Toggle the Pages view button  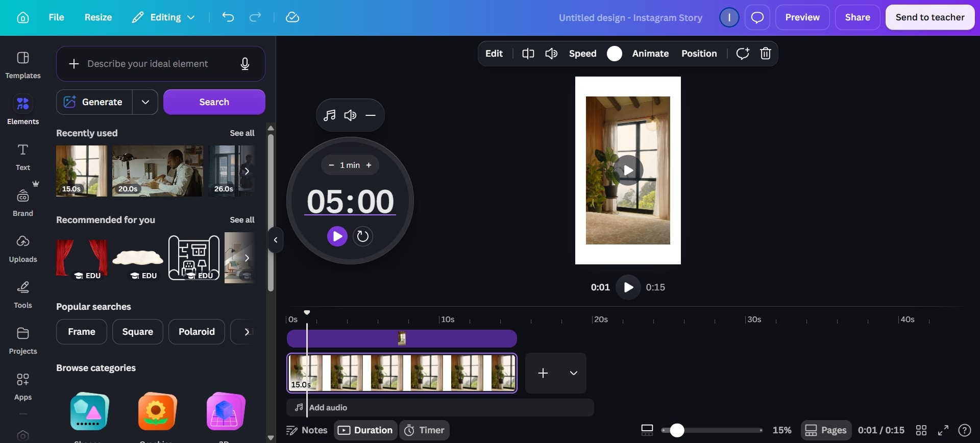(826, 430)
